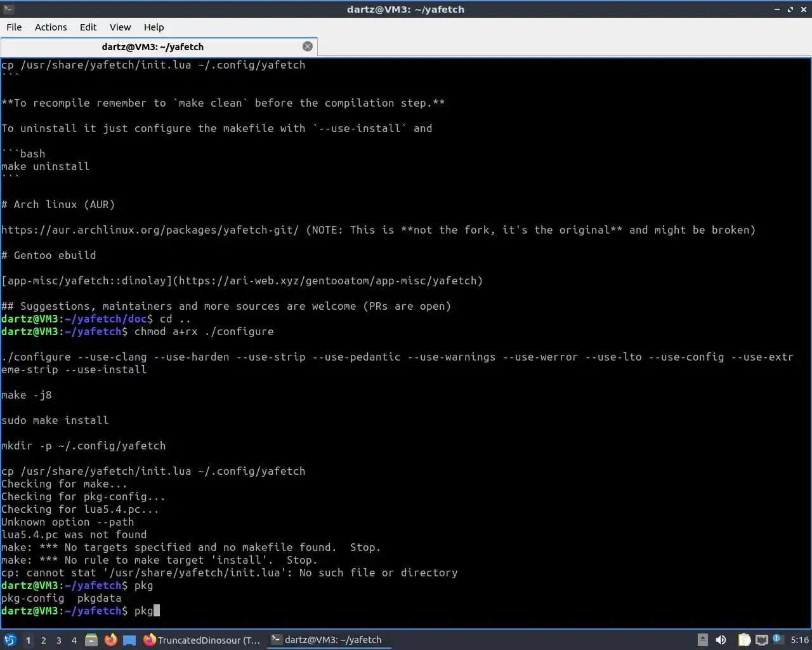Click 'Checking for make...' output line
Image resolution: width=812 pixels, height=650 pixels.
pyautogui.click(x=64, y=484)
